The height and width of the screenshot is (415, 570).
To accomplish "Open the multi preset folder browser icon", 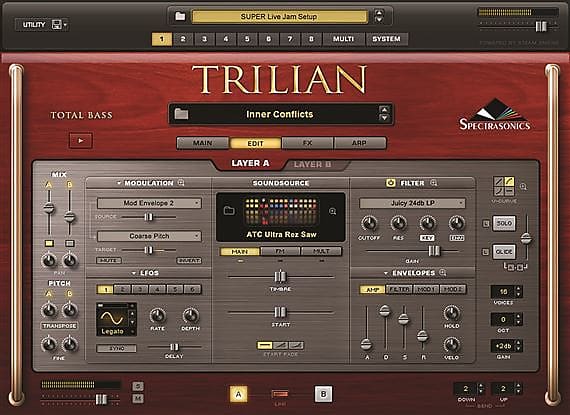I will (180, 16).
